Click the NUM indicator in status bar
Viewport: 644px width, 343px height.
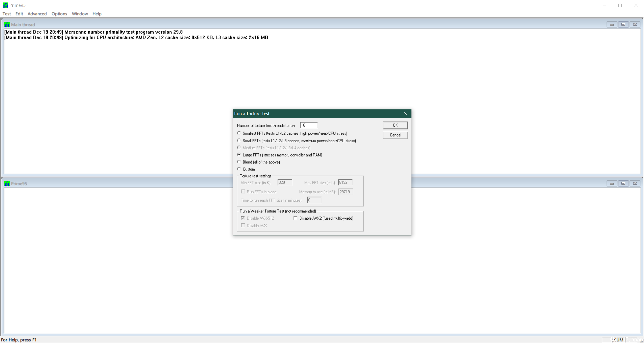click(x=618, y=340)
